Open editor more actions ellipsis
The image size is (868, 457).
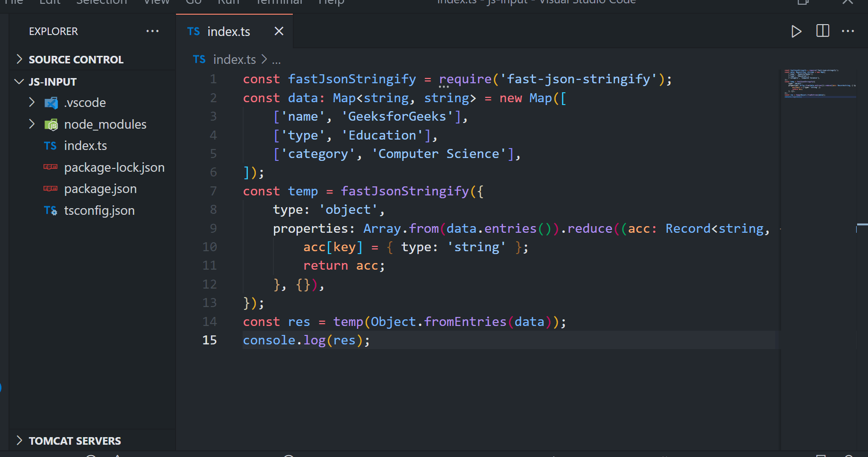point(848,31)
